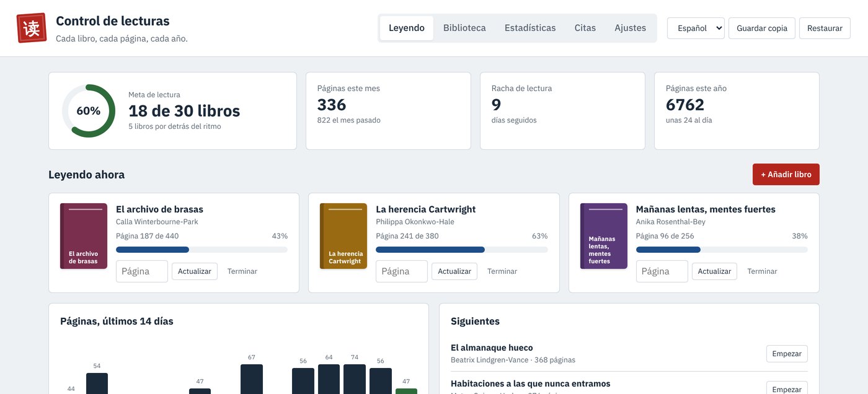Screen dimensions: 868x394
Task: Click the 822 el mes pasado text
Action: tap(348, 120)
